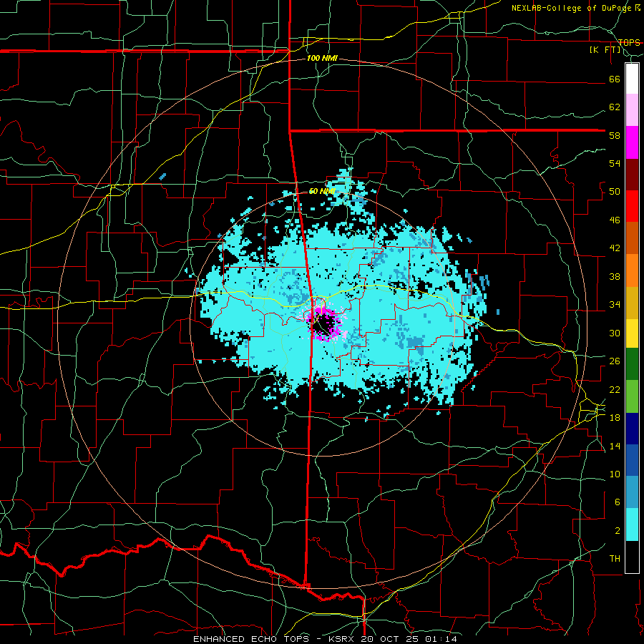Click the legend value '62'
This screenshot has height=644, width=644.
coord(615,107)
